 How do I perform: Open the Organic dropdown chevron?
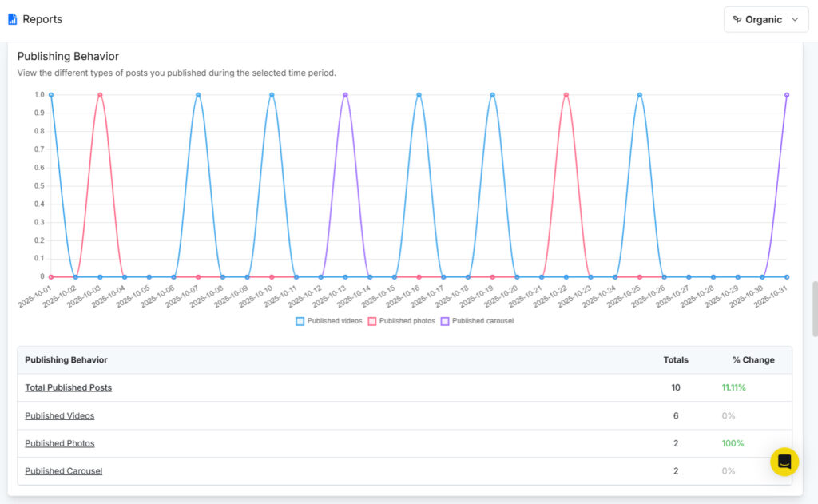794,19
